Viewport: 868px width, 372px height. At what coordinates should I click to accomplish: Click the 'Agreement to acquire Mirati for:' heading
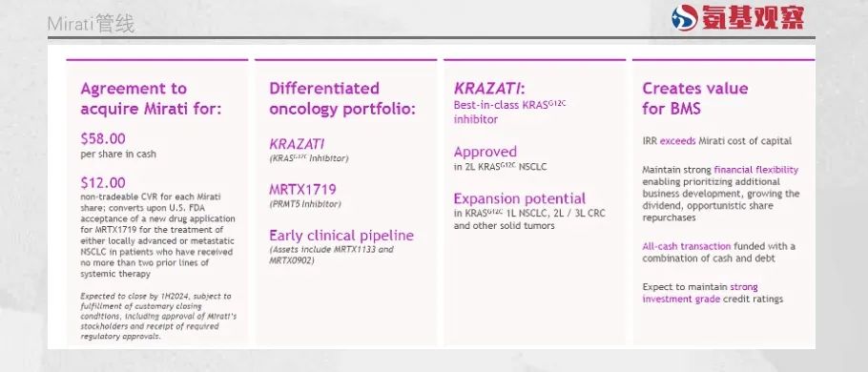pos(151,98)
